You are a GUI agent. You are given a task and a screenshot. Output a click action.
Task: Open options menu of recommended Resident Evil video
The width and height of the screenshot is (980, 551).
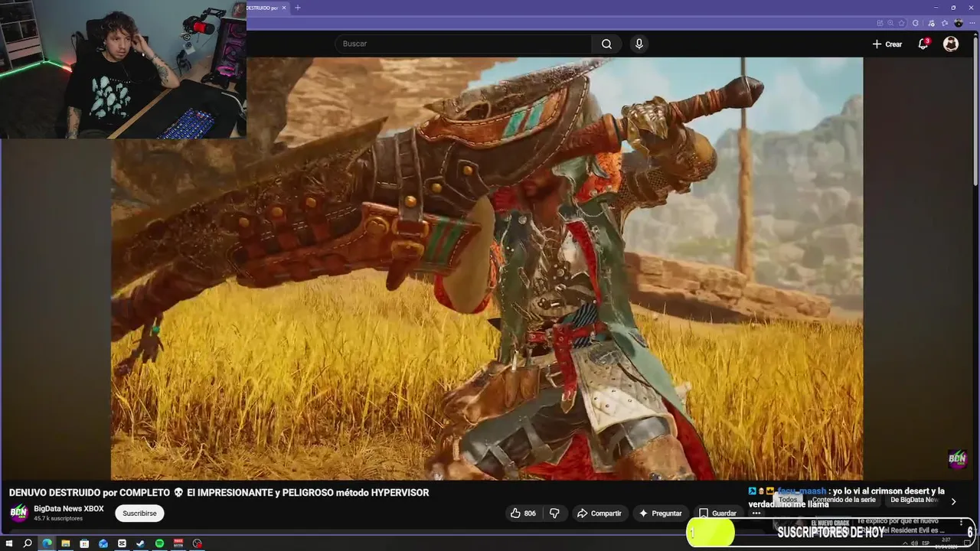click(x=962, y=523)
